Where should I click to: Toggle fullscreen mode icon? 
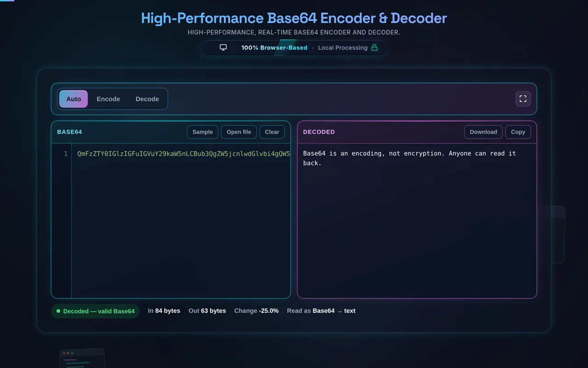(x=523, y=99)
